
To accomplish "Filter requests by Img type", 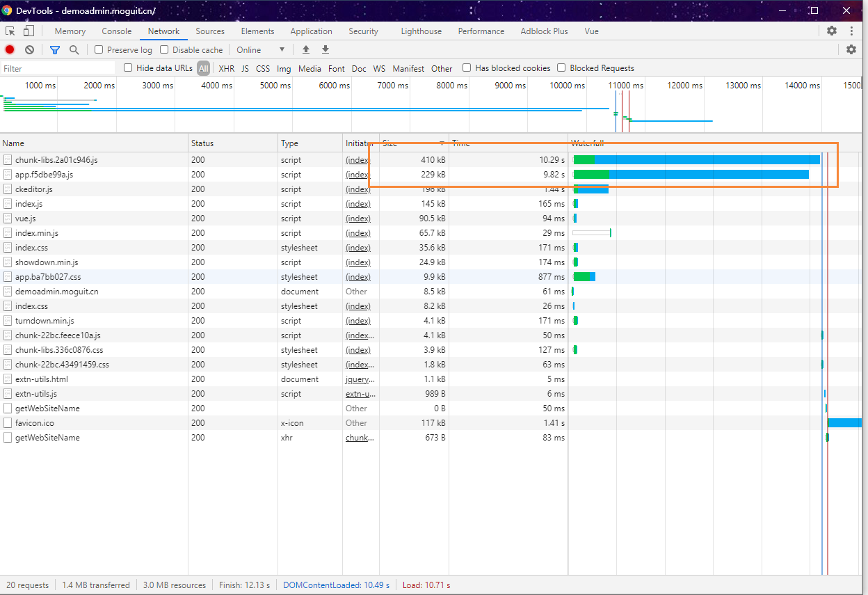I will [x=284, y=68].
